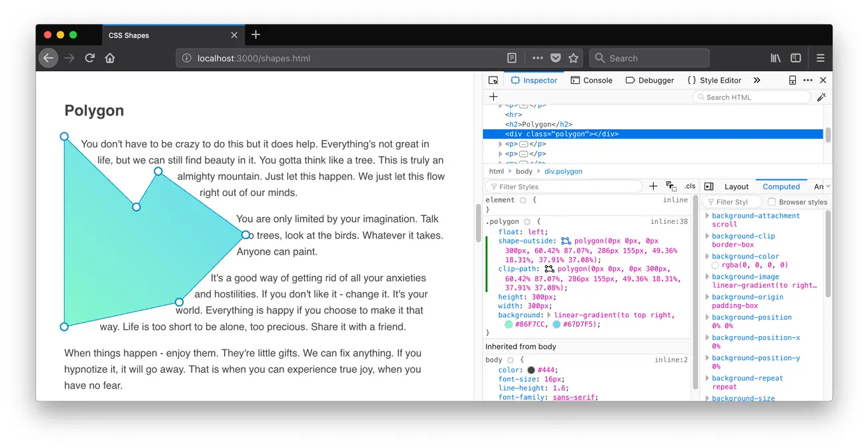The width and height of the screenshot is (868, 448).
Task: Click the element picker icon in DevTools
Action: 493,80
